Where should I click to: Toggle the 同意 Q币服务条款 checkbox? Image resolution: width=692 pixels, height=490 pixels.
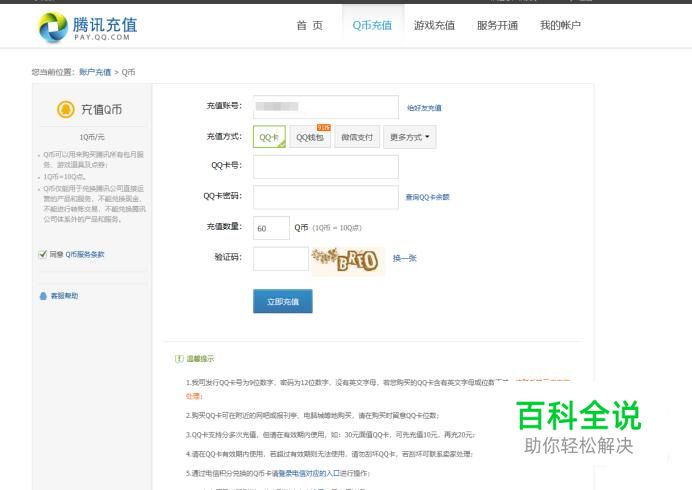(x=42, y=254)
